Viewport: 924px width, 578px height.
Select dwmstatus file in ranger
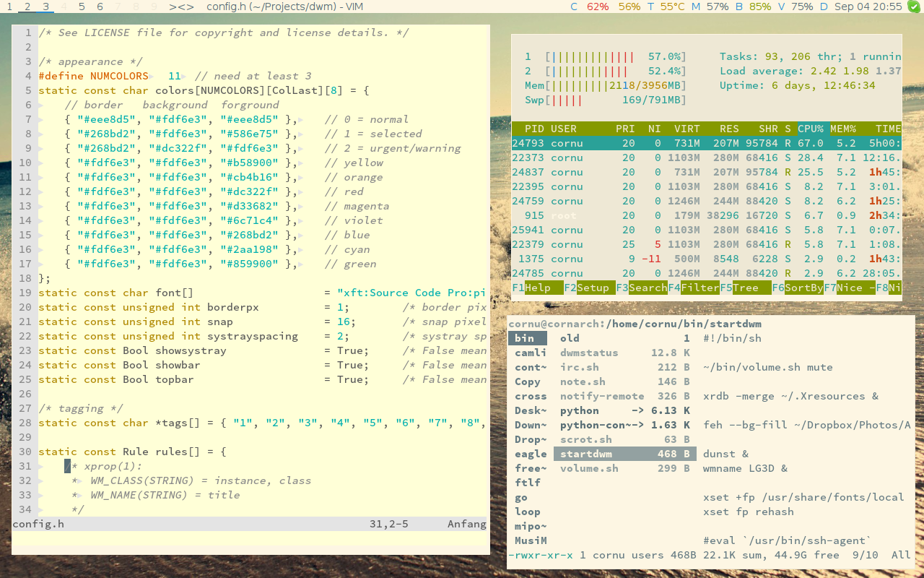[625, 353]
